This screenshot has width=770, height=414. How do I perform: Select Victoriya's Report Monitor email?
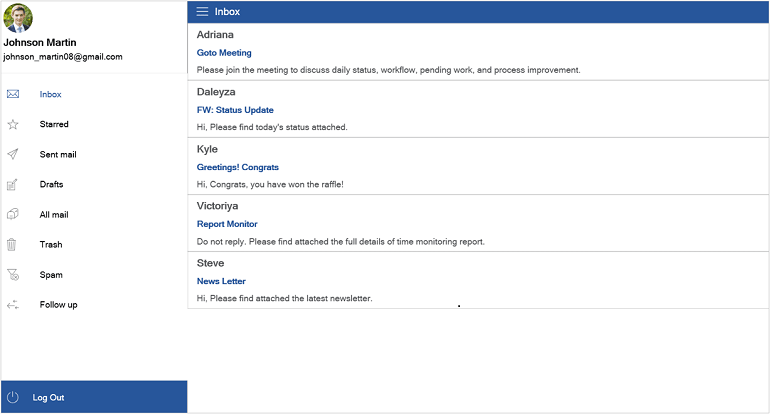tap(227, 224)
